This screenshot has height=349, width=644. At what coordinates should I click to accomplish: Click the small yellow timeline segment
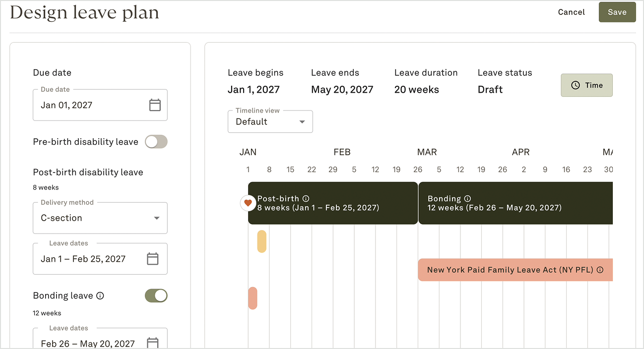(261, 241)
